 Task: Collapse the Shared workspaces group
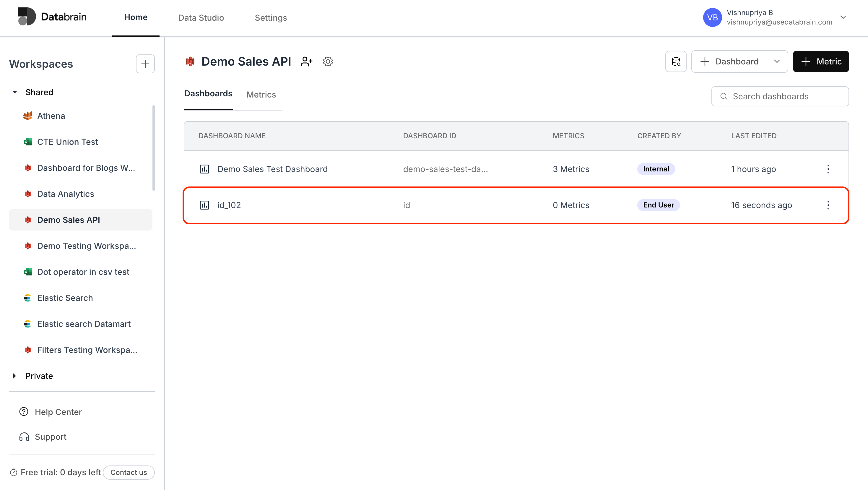[x=15, y=92]
